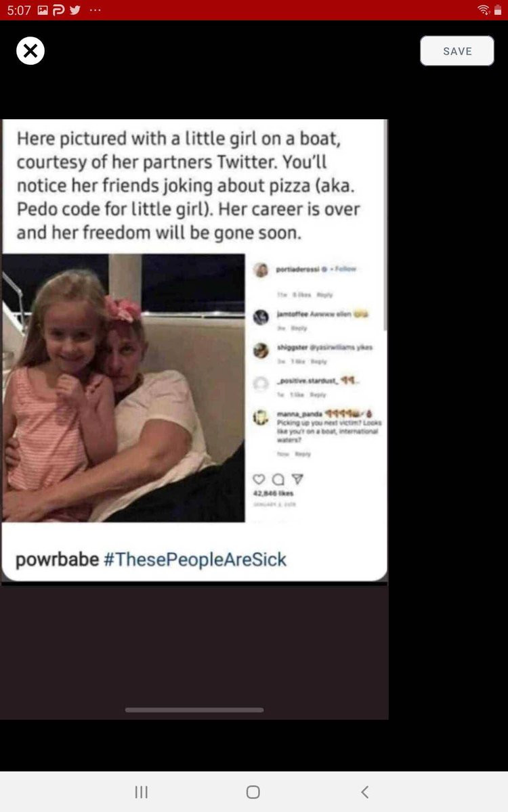Tap the portiaderossi profile avatar
This screenshot has width=508, height=812.
pos(261,270)
